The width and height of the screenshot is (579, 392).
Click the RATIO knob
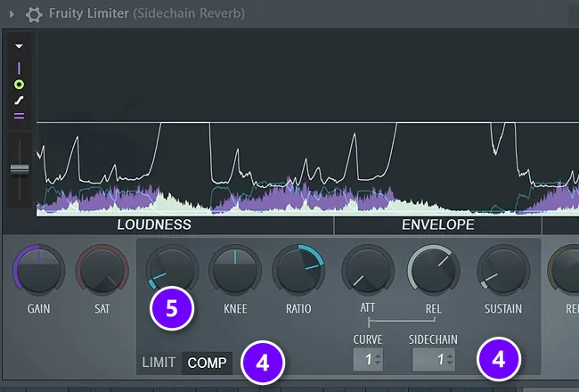pyautogui.click(x=298, y=270)
